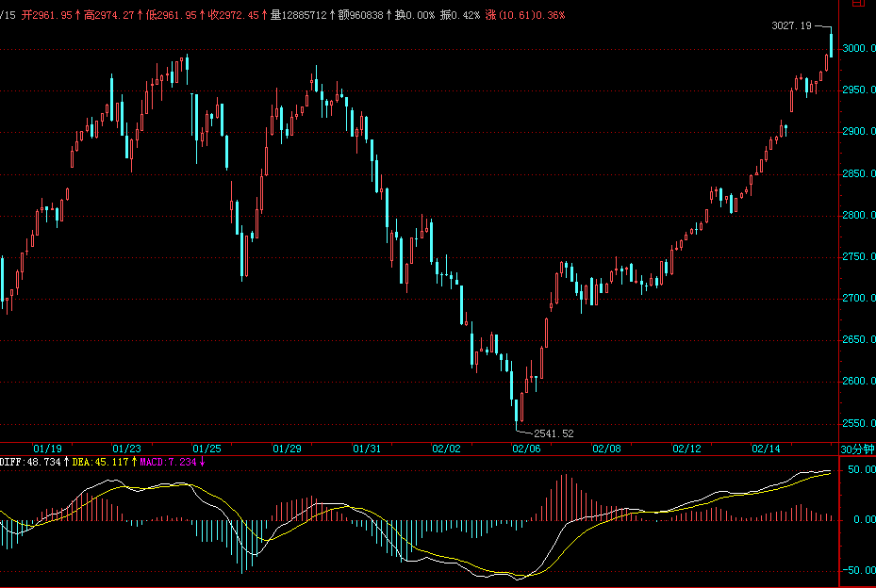Click the 01/29 date marker

(287, 449)
